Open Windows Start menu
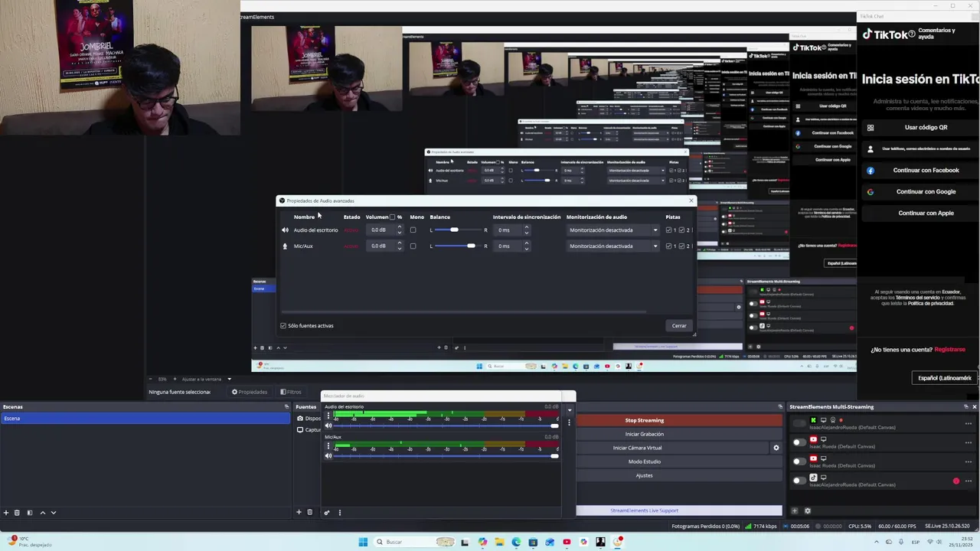Image resolution: width=980 pixels, height=551 pixels. tap(363, 542)
